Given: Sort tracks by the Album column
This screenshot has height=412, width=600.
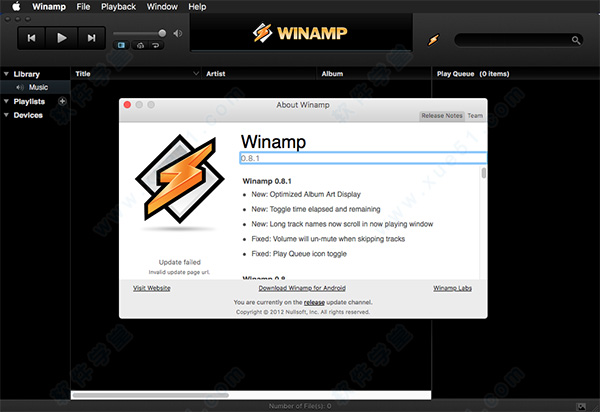Looking at the screenshot, I should click(332, 74).
